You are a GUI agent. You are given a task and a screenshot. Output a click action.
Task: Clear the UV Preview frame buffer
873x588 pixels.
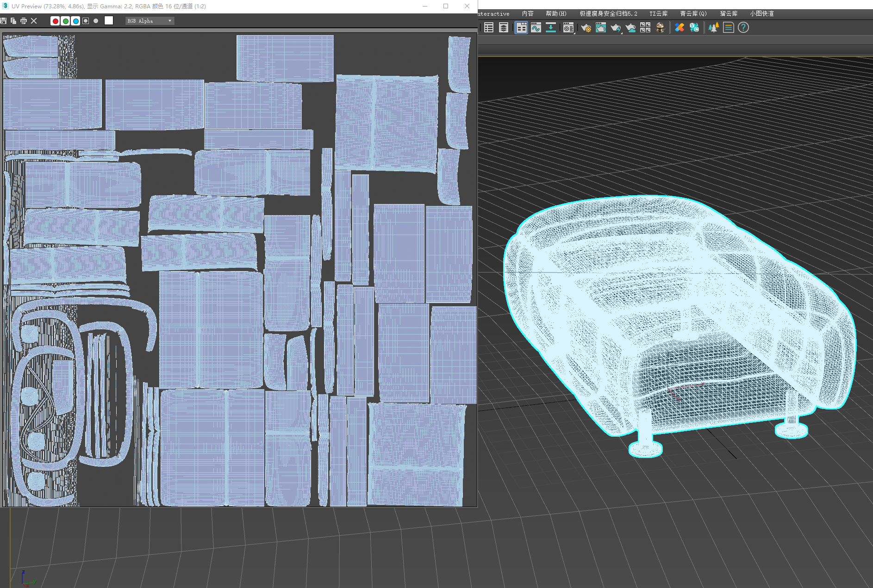[x=34, y=21]
